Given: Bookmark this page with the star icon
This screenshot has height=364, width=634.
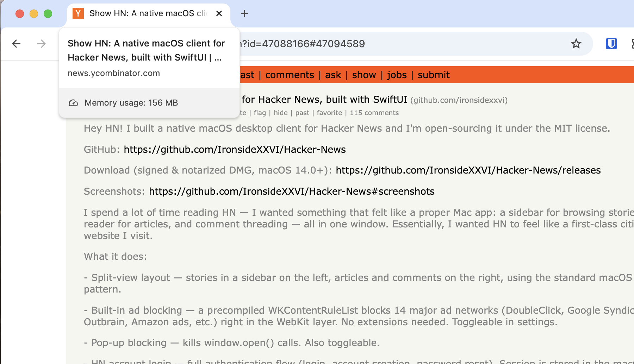Looking at the screenshot, I should coord(576,44).
